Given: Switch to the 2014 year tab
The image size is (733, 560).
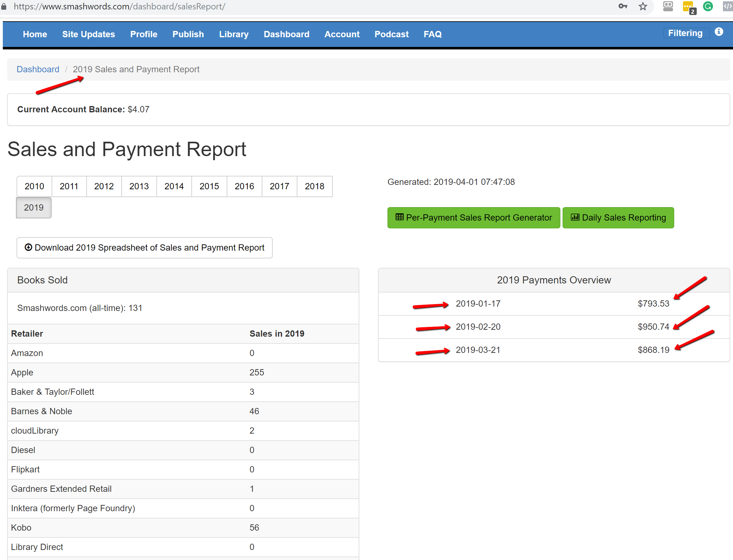Looking at the screenshot, I should 174,186.
